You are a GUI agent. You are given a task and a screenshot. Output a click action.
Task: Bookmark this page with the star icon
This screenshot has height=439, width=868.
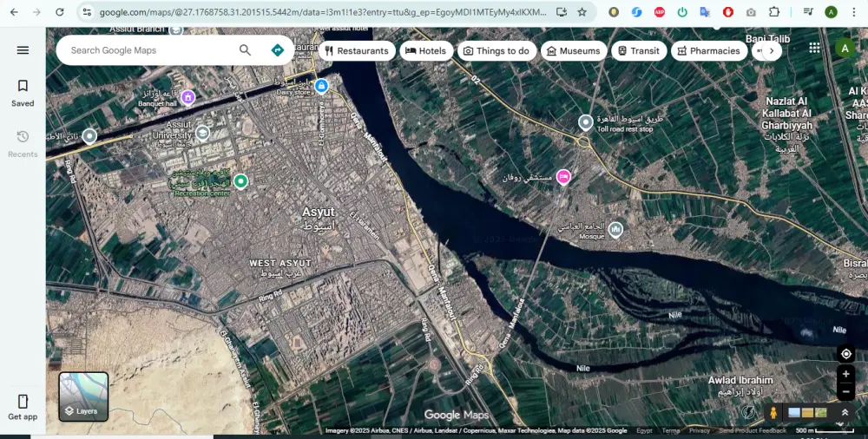[x=582, y=11]
